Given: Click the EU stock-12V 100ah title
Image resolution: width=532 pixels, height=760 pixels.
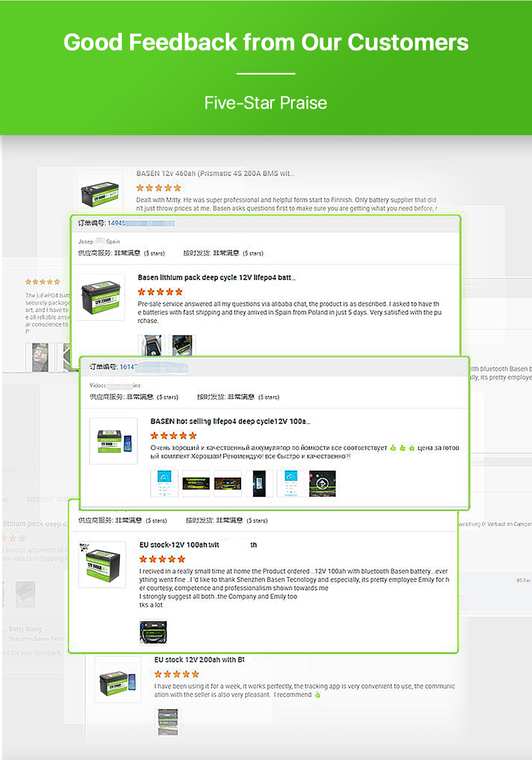Looking at the screenshot, I should tap(179, 545).
